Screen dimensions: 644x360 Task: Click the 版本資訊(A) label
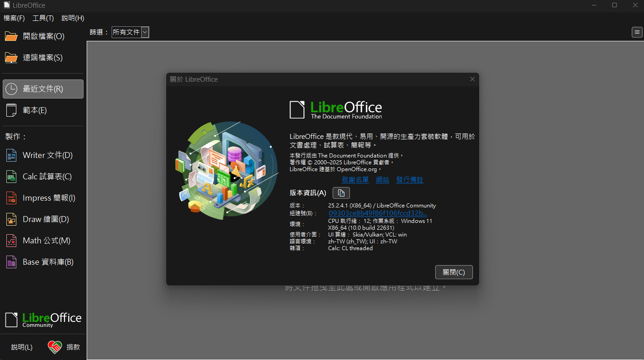(x=308, y=193)
